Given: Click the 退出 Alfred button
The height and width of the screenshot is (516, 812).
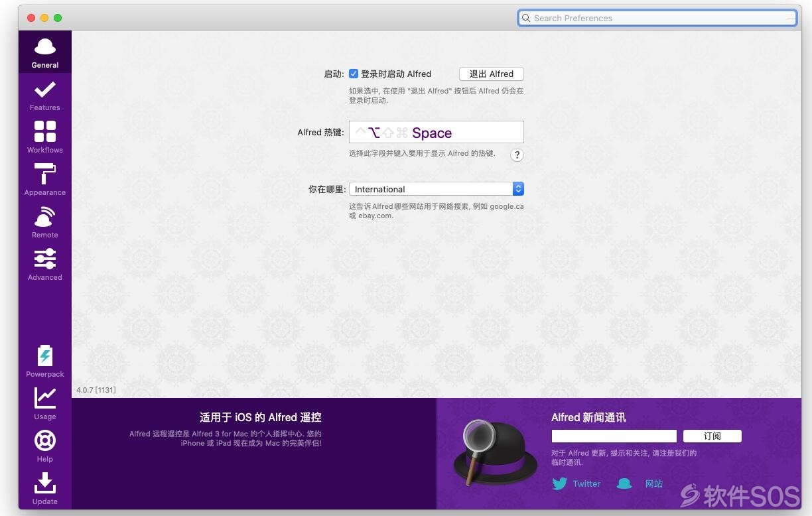Looking at the screenshot, I should [492, 74].
